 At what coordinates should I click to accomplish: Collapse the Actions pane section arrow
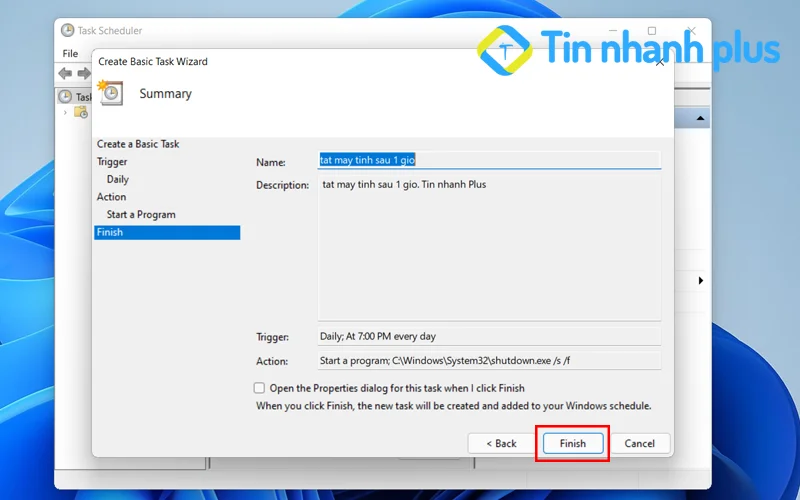coord(702,118)
